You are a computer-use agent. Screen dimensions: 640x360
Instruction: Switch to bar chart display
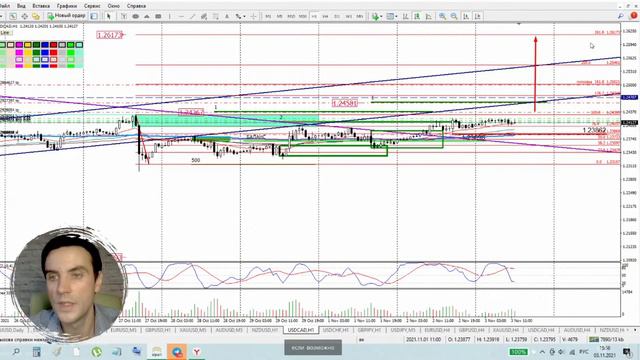point(406,16)
